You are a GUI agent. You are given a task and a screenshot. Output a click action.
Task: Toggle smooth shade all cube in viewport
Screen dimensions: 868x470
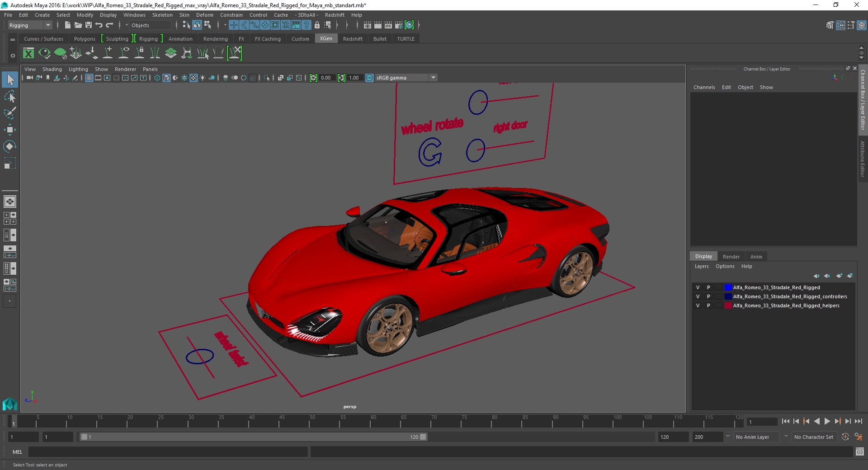[x=166, y=78]
